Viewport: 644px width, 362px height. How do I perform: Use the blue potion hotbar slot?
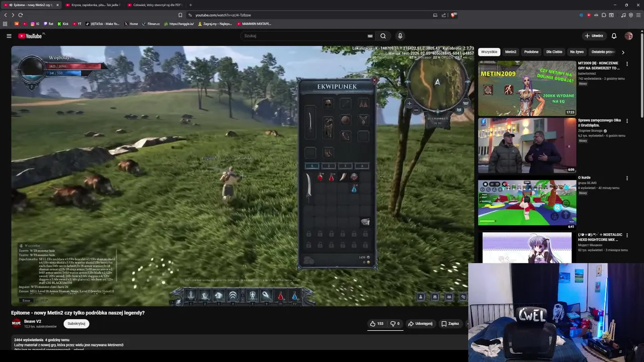pos(295,296)
